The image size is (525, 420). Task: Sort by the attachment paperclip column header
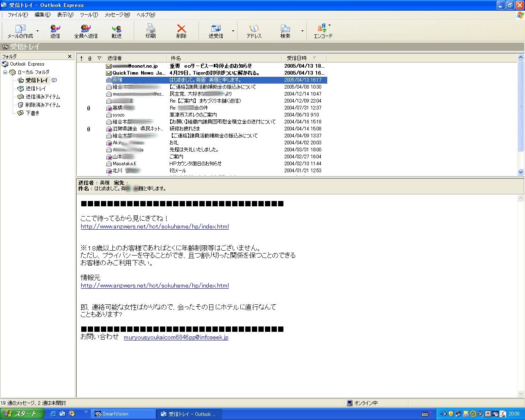coord(90,58)
